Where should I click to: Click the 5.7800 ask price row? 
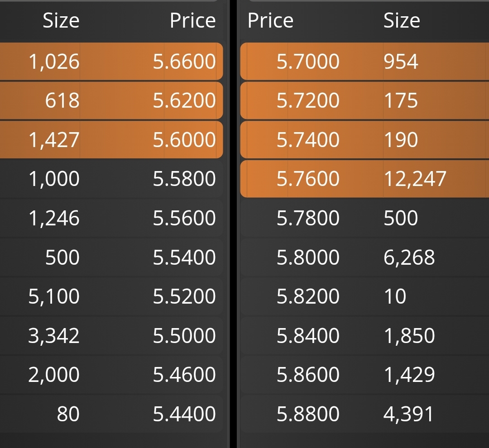point(364,218)
